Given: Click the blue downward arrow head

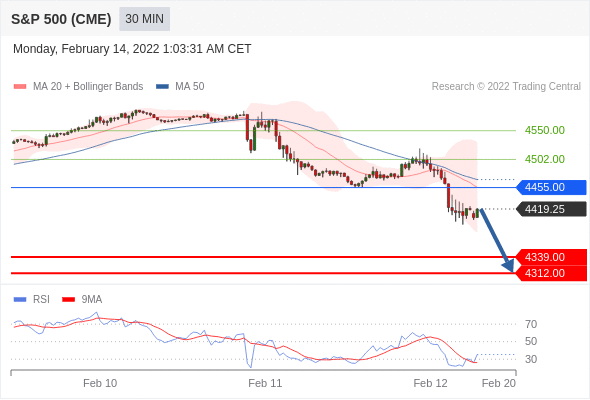Looking at the screenshot, I should [x=509, y=266].
